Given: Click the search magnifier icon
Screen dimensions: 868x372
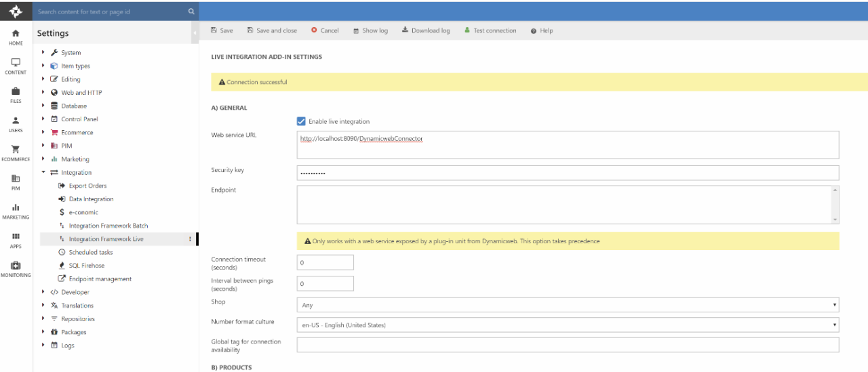Looking at the screenshot, I should pyautogui.click(x=191, y=12).
